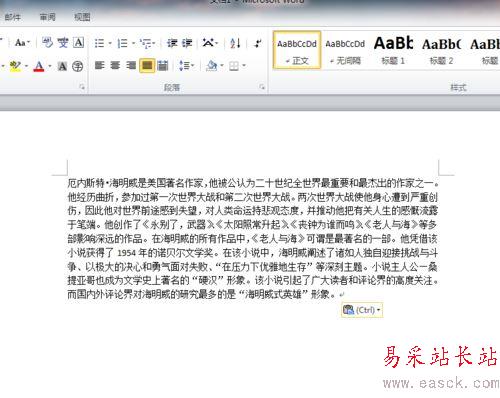The height and width of the screenshot is (398, 500).
Task: Select the 无间隔 (No Spacing) style
Action: point(345,50)
